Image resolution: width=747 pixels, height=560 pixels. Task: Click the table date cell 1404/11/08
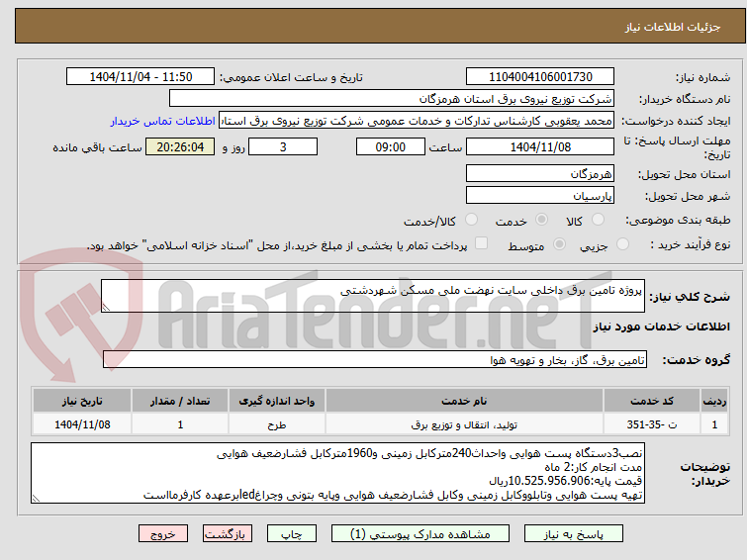(82, 424)
